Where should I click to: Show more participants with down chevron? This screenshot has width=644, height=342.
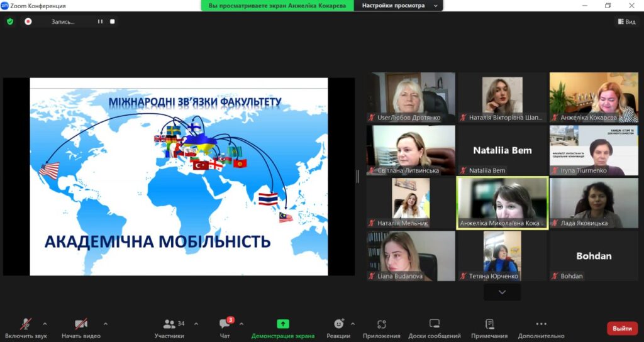tap(502, 292)
